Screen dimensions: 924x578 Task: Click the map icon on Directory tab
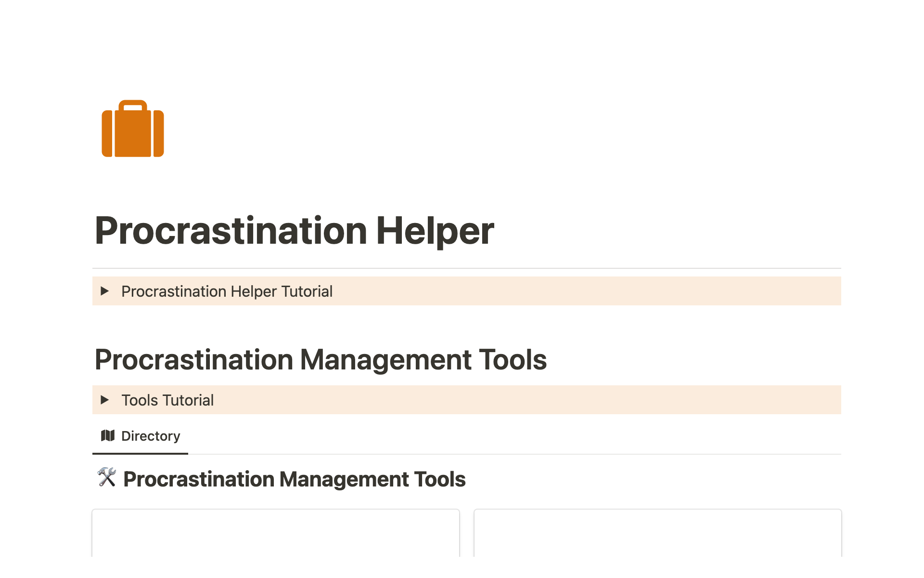click(x=107, y=436)
